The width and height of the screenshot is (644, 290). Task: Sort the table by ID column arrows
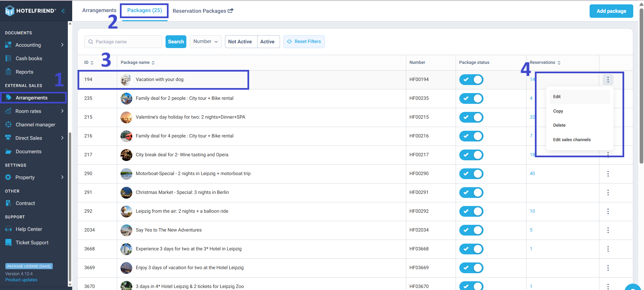point(92,63)
